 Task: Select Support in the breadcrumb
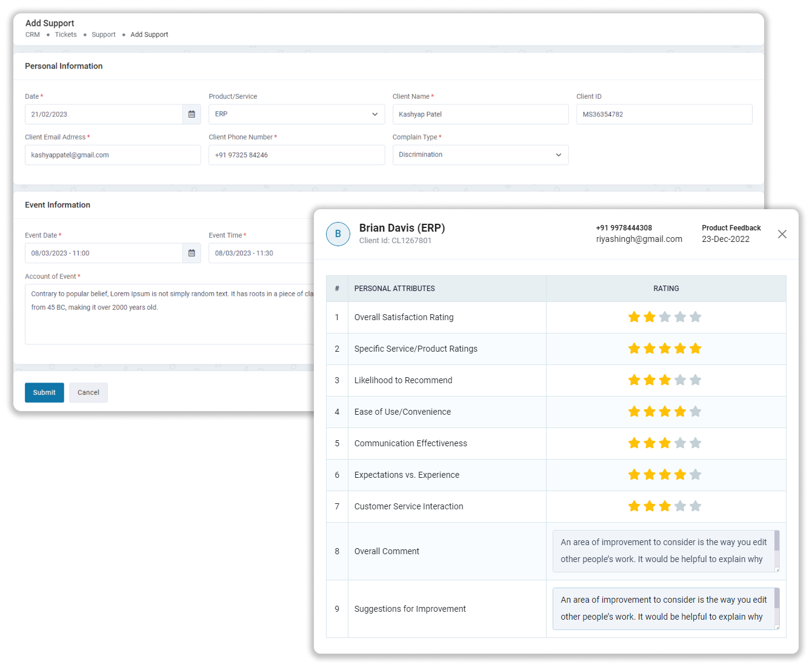(103, 35)
